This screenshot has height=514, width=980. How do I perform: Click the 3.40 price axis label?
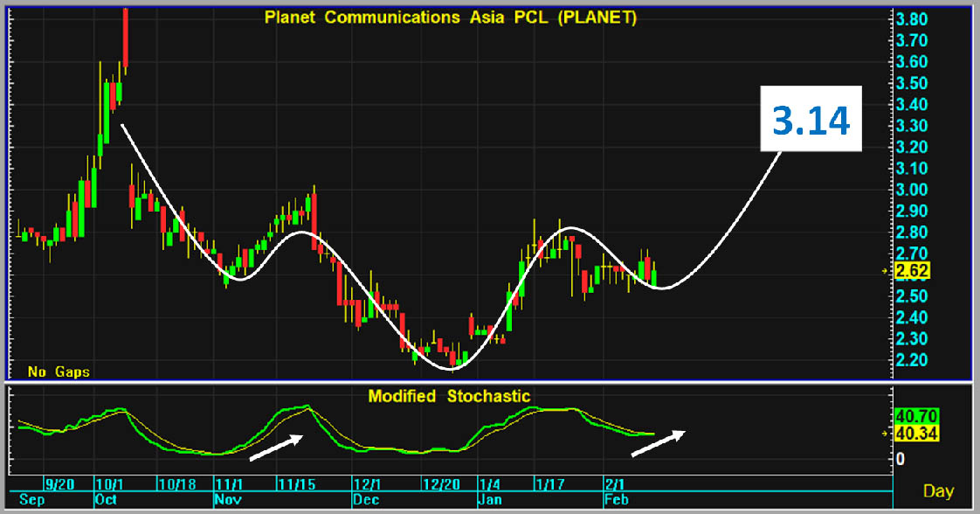(911, 104)
